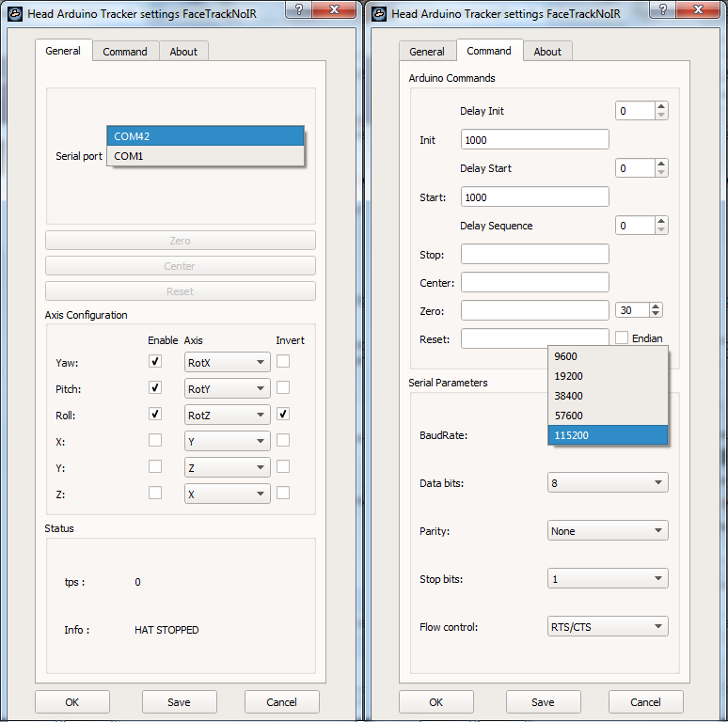
Task: Click Save in the left settings window
Action: pyautogui.click(x=180, y=702)
